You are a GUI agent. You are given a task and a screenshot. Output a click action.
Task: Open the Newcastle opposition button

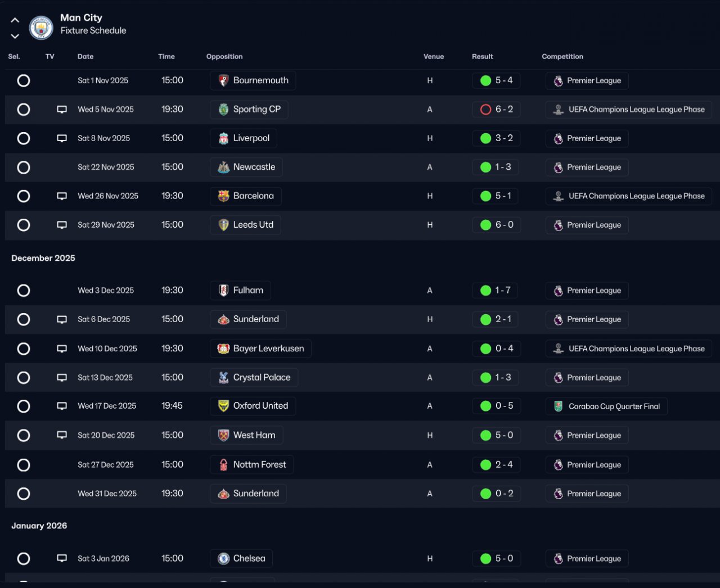tap(246, 167)
